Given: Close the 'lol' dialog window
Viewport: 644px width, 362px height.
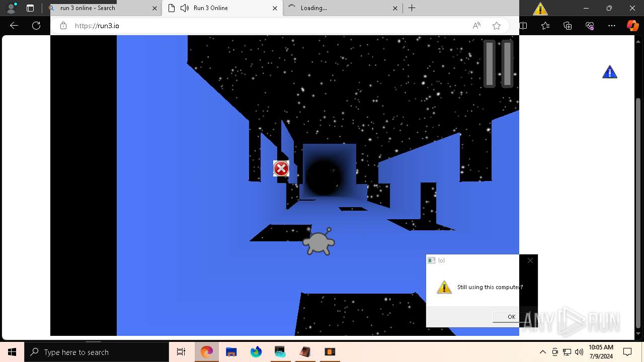Looking at the screenshot, I should click(x=530, y=260).
